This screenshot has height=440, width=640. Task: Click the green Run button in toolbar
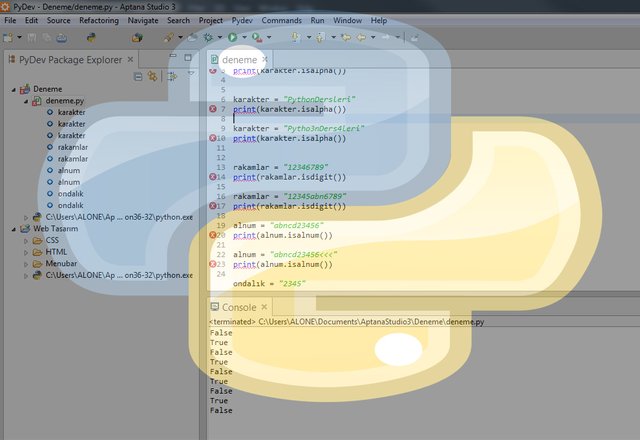[x=232, y=37]
